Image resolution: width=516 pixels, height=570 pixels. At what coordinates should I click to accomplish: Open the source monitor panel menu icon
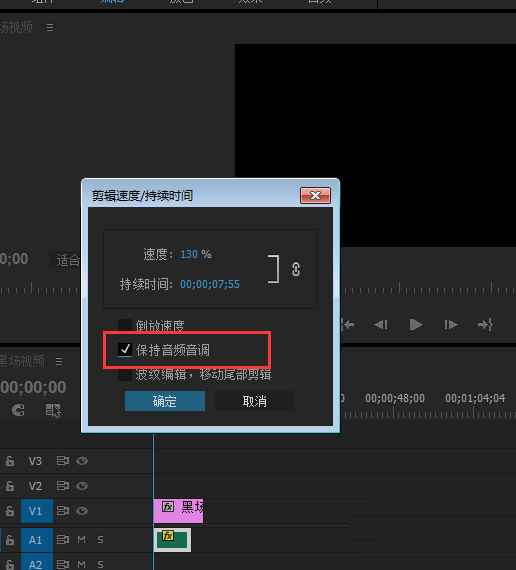(x=50, y=28)
